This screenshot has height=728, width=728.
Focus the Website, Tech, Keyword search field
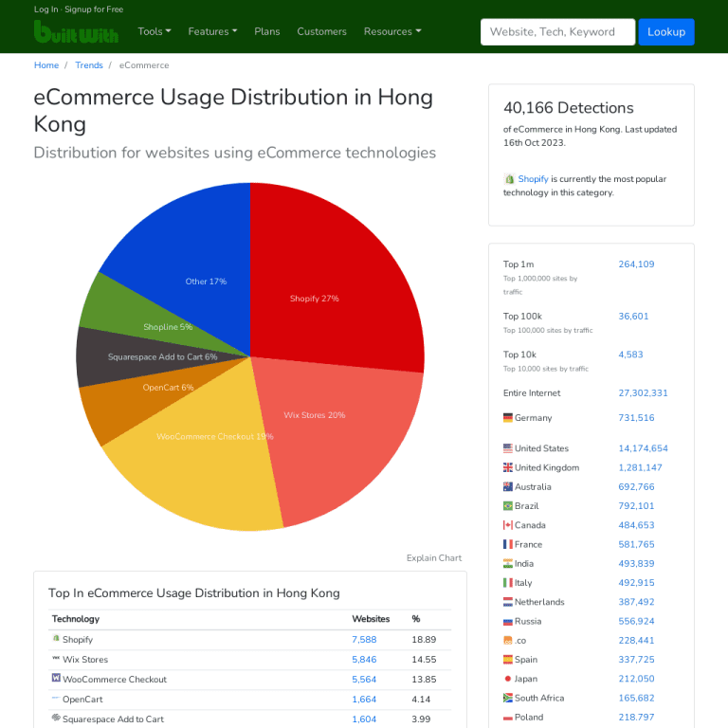coord(557,32)
